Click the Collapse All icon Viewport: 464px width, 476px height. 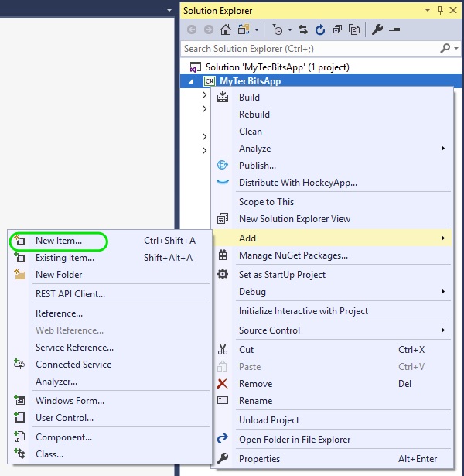pos(337,29)
